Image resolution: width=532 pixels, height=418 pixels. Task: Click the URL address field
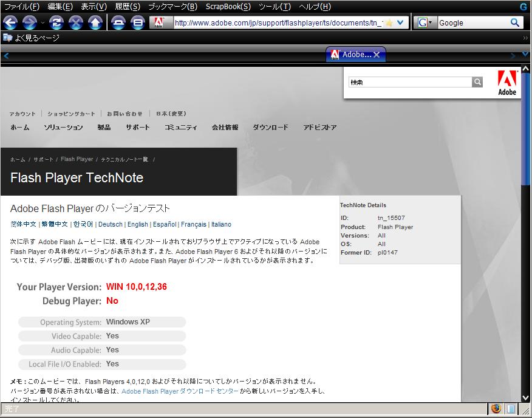279,22
